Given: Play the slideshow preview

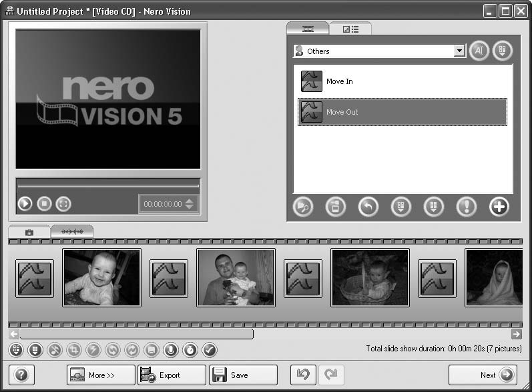Looking at the screenshot, I should (x=25, y=204).
